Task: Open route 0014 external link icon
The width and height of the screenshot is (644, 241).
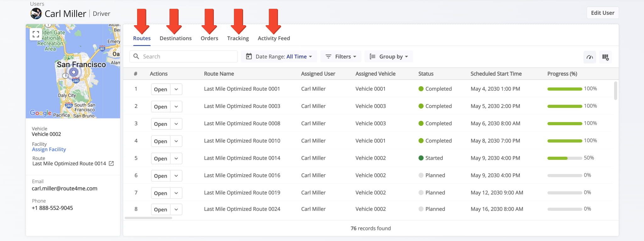Action: 111,164
